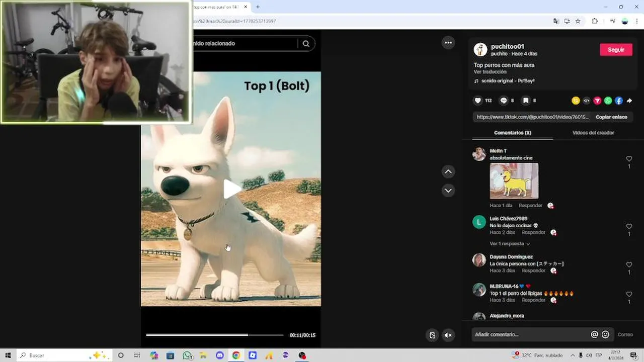This screenshot has width=644, height=362.
Task: Open the yellow dog sticker in Meltn T's comment
Action: pos(514,181)
